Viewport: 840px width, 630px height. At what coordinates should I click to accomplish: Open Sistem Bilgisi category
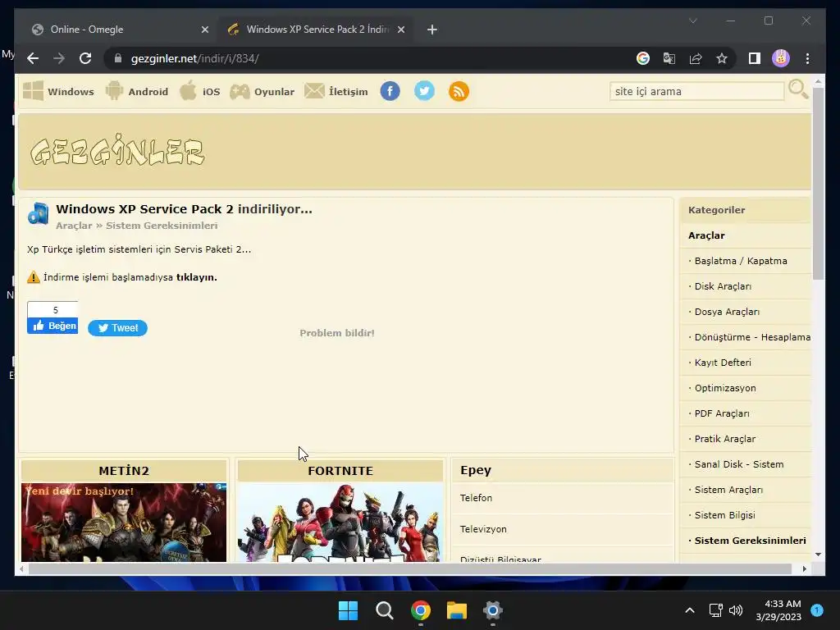[725, 515]
